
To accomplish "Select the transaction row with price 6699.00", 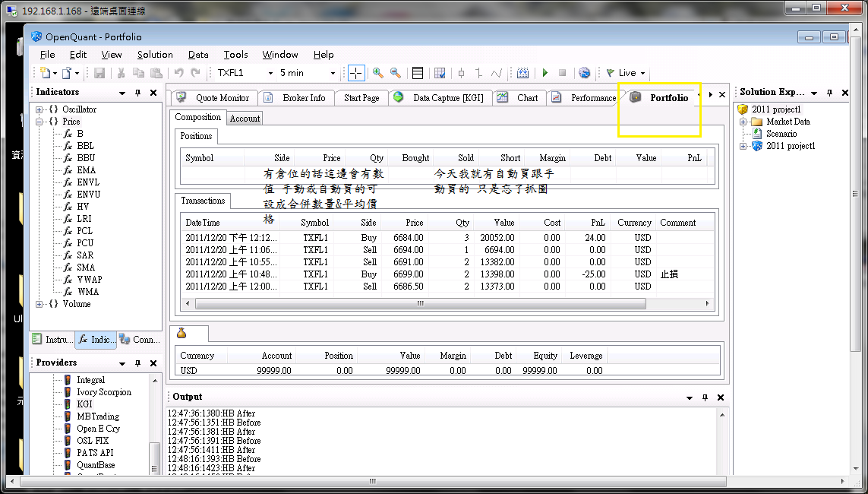I will [448, 274].
